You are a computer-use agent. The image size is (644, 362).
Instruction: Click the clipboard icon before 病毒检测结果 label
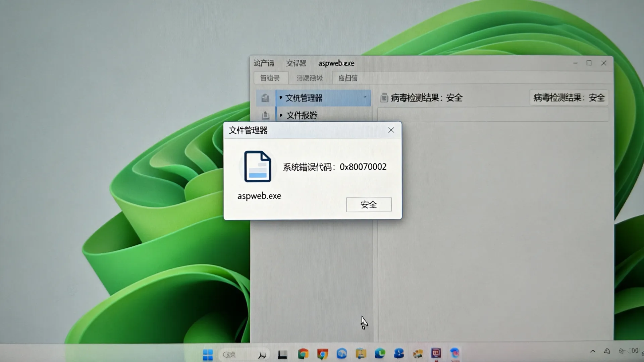tap(384, 98)
